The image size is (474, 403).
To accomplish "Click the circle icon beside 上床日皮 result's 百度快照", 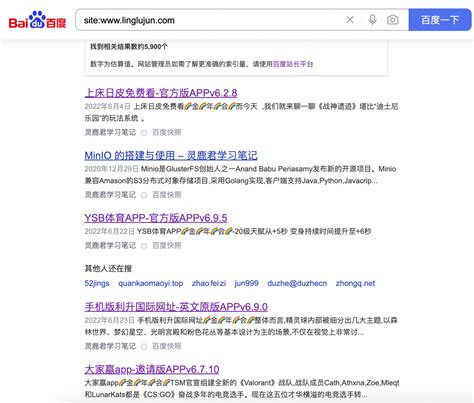I will coord(144,133).
